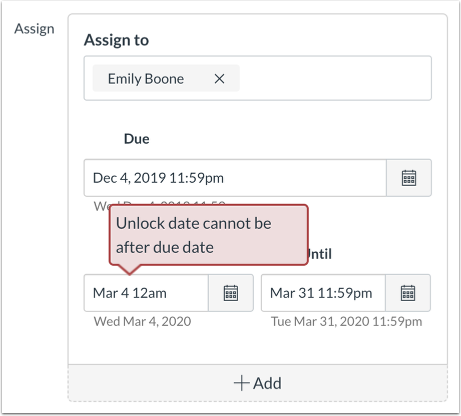Click the plus icon beside Add

(241, 383)
